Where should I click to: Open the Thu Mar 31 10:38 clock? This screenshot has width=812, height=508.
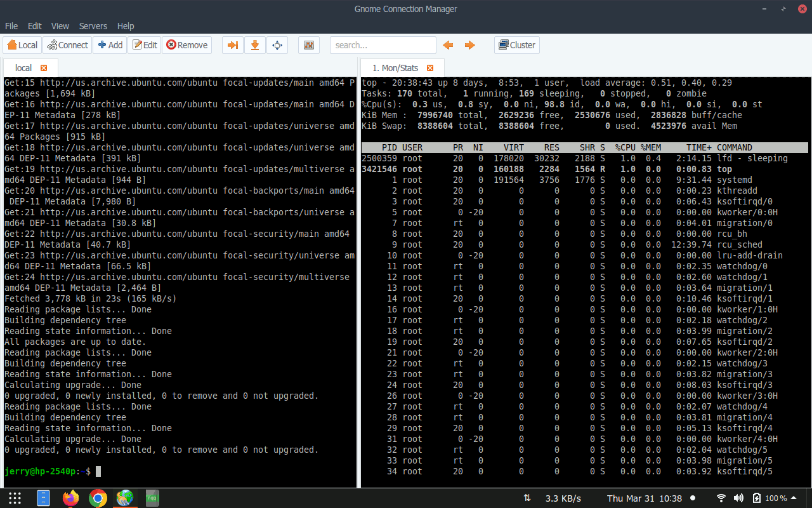pos(645,498)
